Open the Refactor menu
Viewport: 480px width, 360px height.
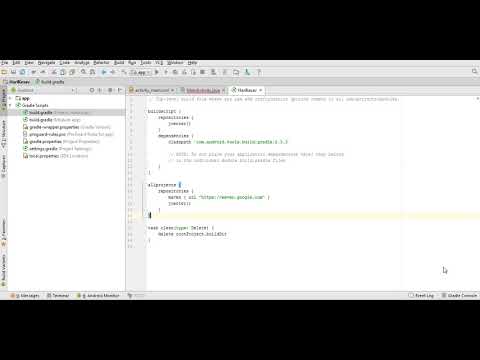(x=101, y=63)
